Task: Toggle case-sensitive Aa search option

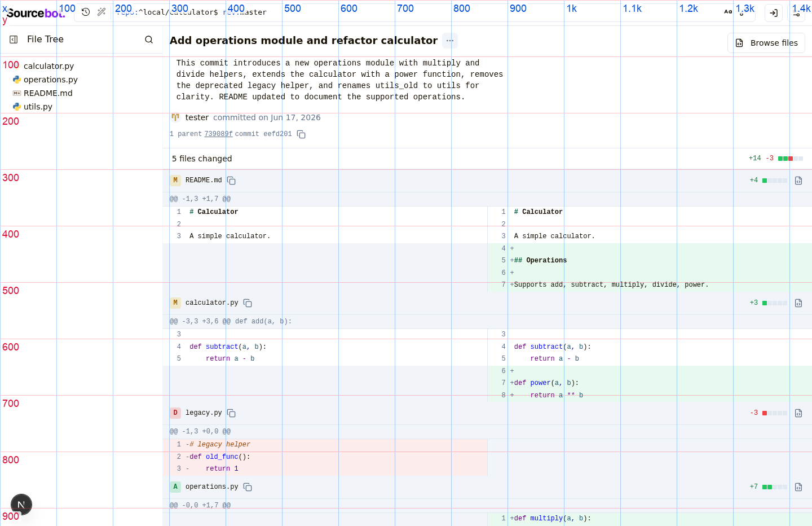Action: pos(728,12)
